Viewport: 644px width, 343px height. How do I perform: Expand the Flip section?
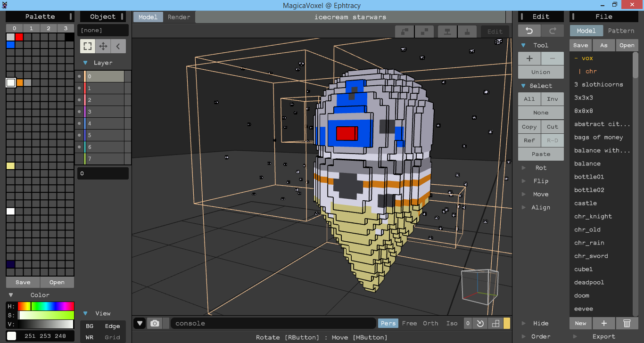pos(523,181)
